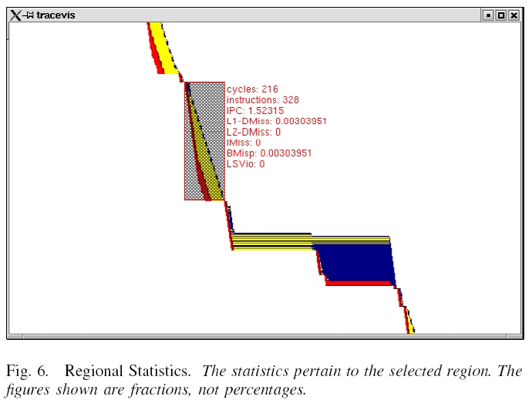Click the 'instructions: 328' statistic
532x400 pixels.
click(x=263, y=100)
